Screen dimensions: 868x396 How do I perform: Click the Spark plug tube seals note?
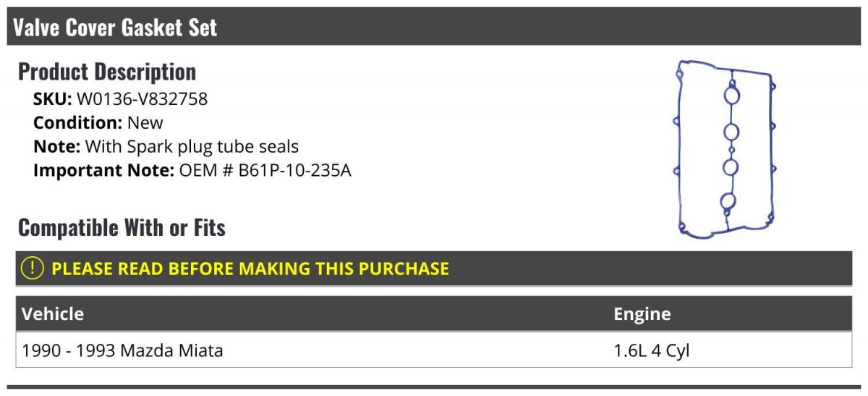coord(192,147)
